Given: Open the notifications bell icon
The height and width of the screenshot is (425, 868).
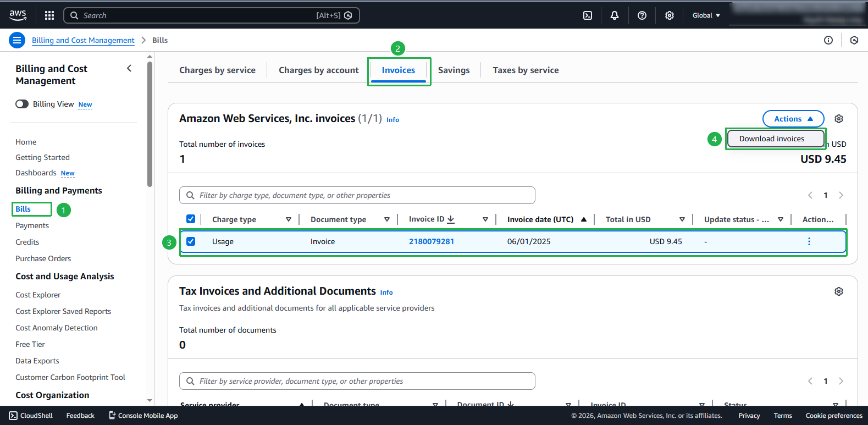Looking at the screenshot, I should click(615, 15).
